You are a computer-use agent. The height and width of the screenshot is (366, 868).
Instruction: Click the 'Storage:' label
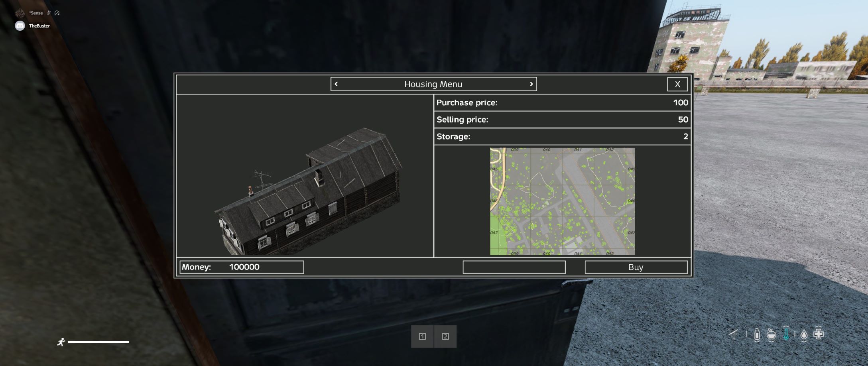453,136
